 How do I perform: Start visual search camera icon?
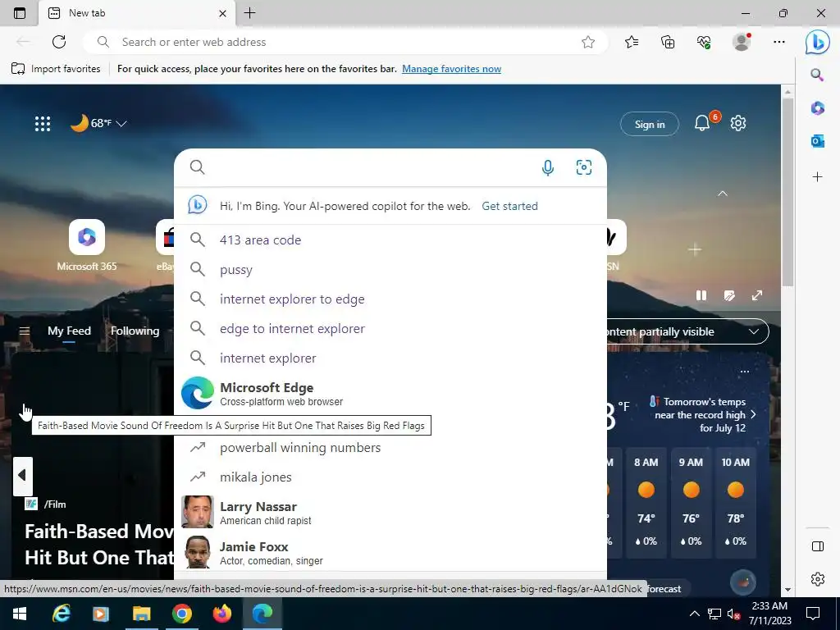pyautogui.click(x=584, y=167)
